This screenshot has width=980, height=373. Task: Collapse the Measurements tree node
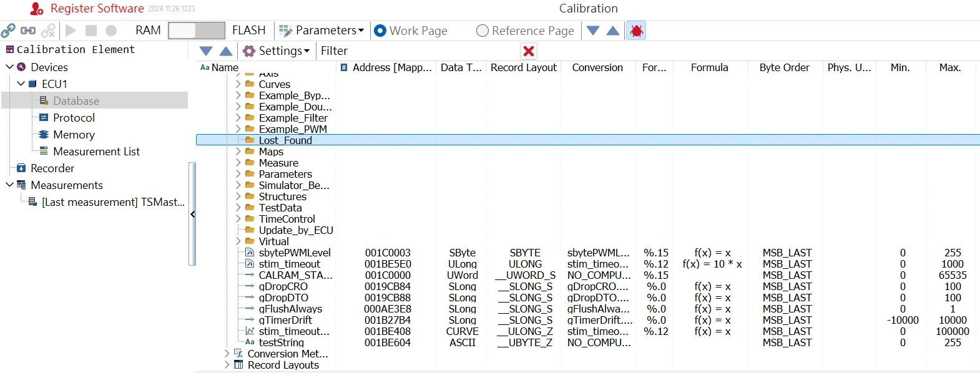[x=9, y=185]
